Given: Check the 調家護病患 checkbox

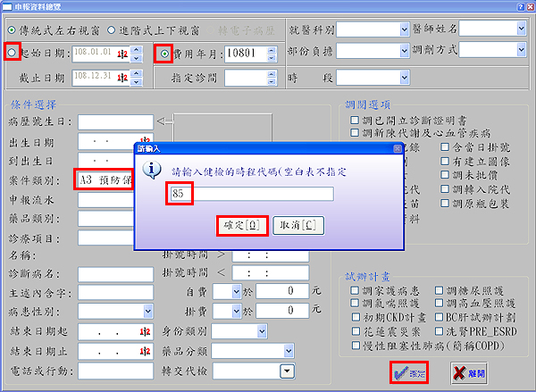Looking at the screenshot, I should click(x=354, y=291).
